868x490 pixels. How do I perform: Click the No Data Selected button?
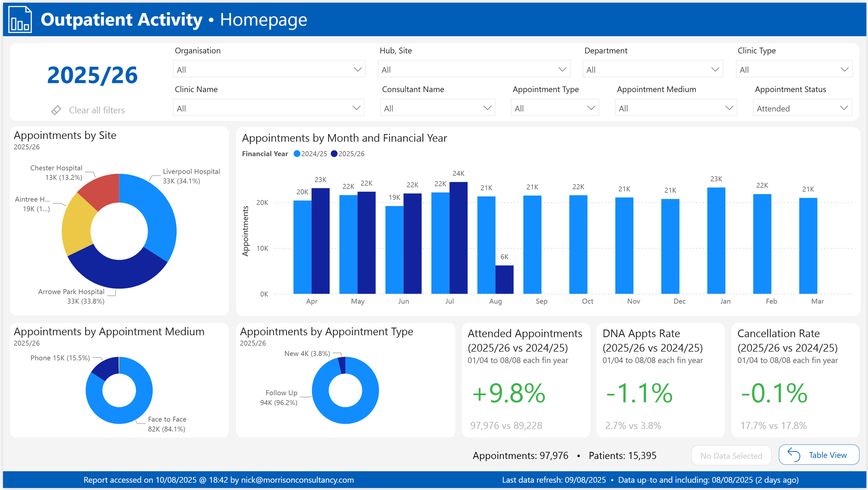[731, 455]
